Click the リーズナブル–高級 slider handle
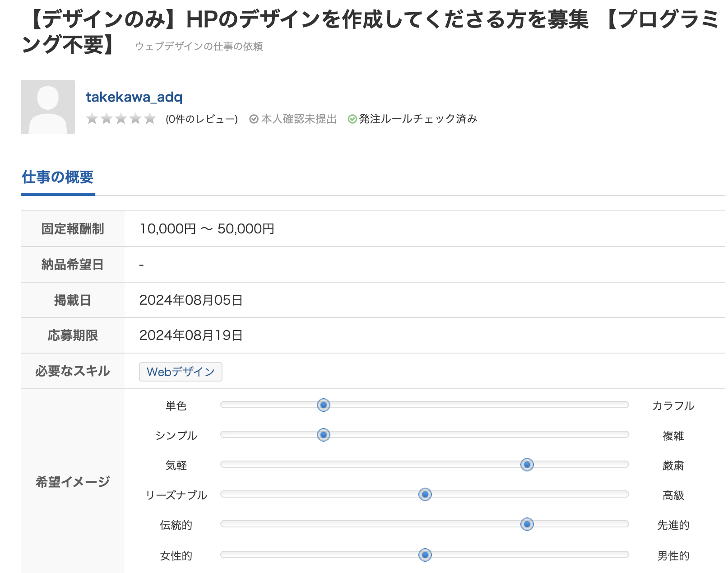 click(x=425, y=494)
